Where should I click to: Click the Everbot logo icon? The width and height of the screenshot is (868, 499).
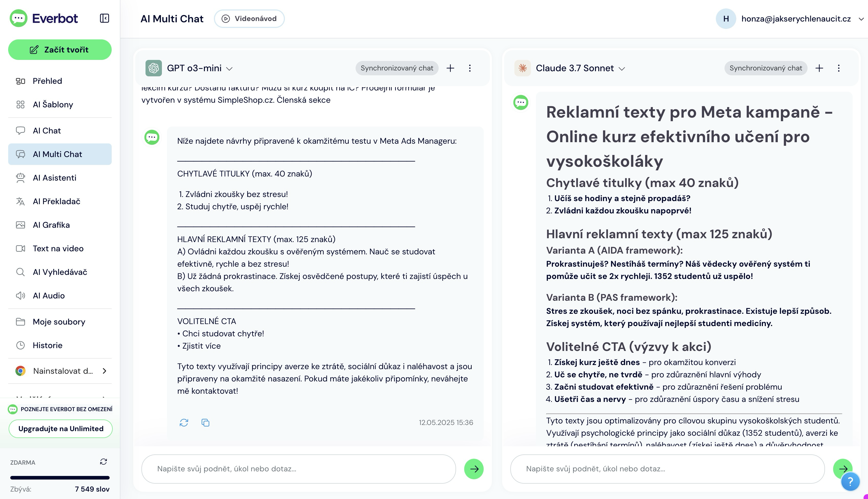click(x=18, y=18)
